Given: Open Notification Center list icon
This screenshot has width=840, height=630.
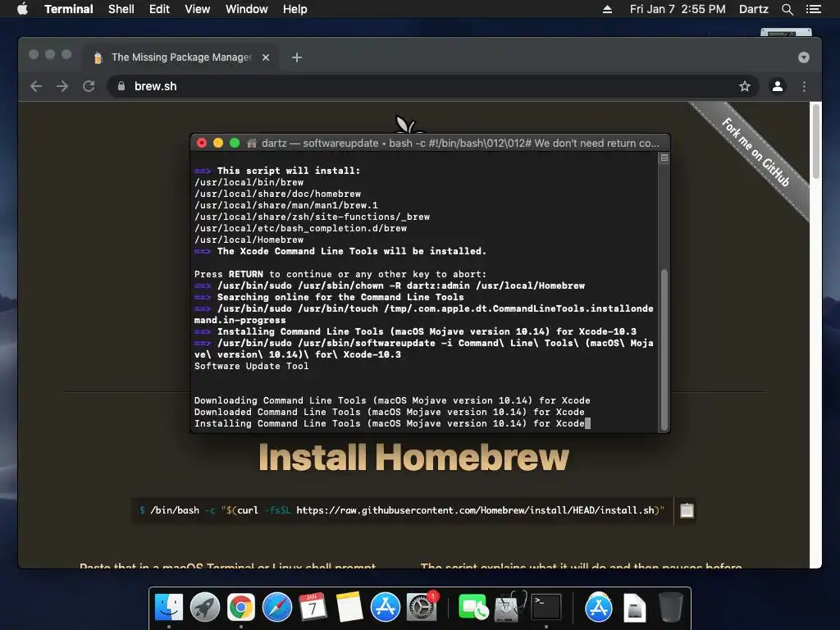Looking at the screenshot, I should point(813,9).
